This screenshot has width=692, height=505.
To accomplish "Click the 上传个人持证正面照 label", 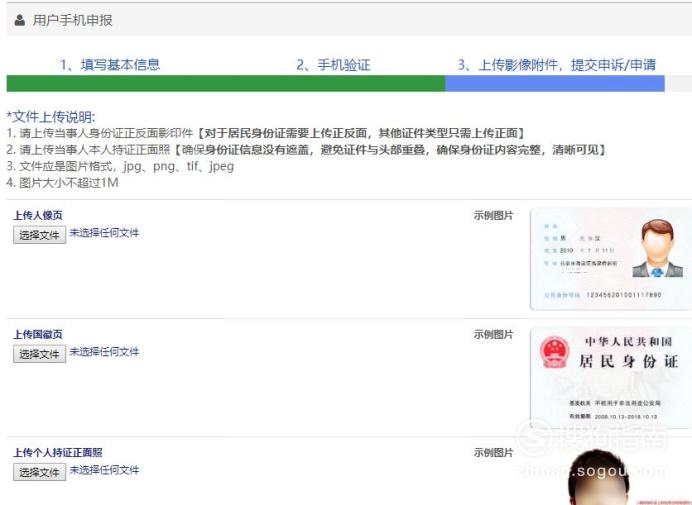I will pos(58,452).
